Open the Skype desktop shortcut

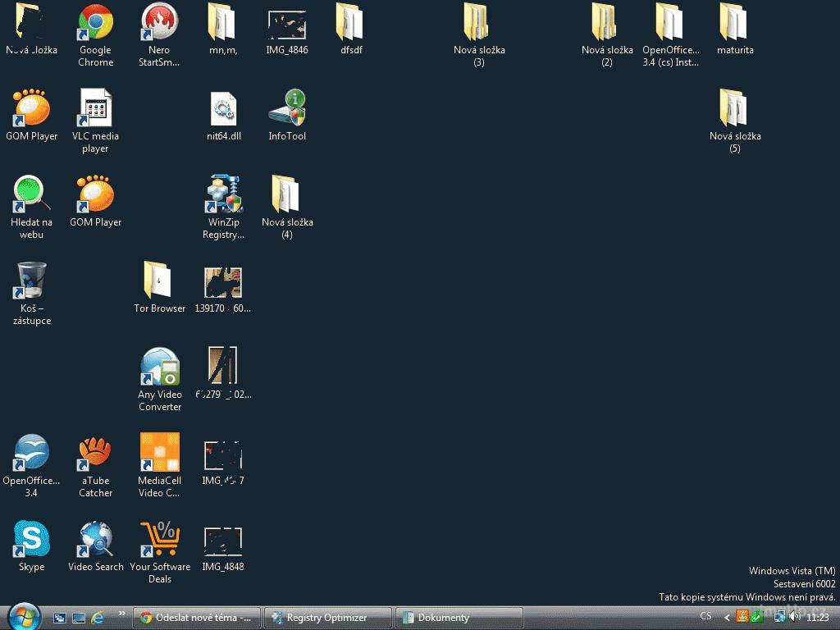31,541
